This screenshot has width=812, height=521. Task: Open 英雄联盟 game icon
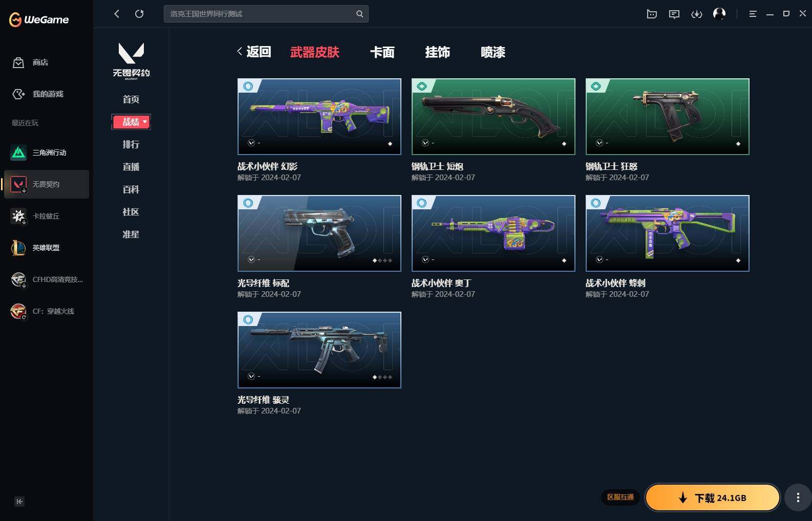tap(18, 248)
